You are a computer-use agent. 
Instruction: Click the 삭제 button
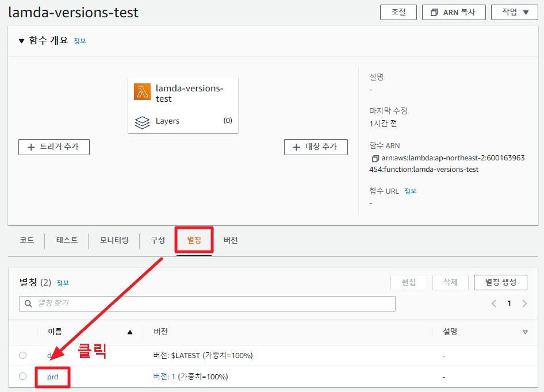(450, 282)
